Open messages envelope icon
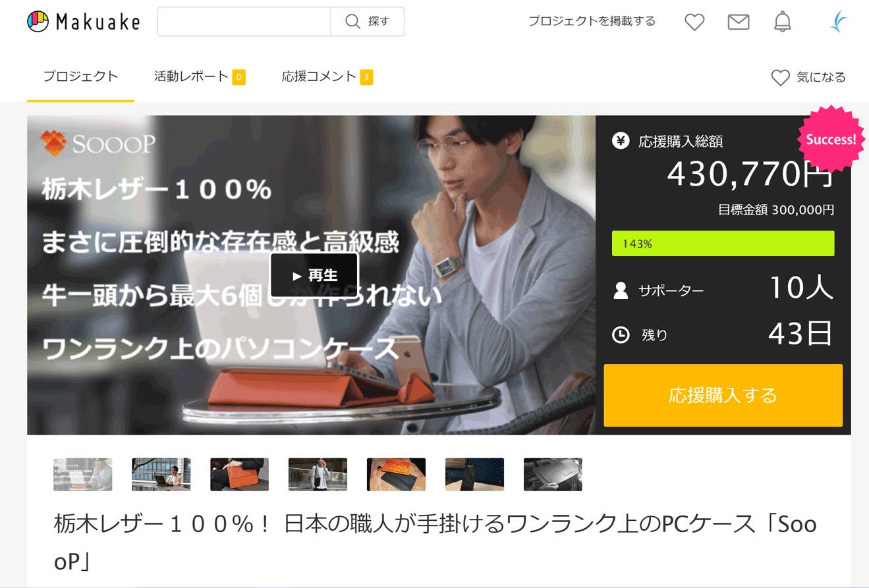Screen dimensions: 869x588 pyautogui.click(x=739, y=22)
